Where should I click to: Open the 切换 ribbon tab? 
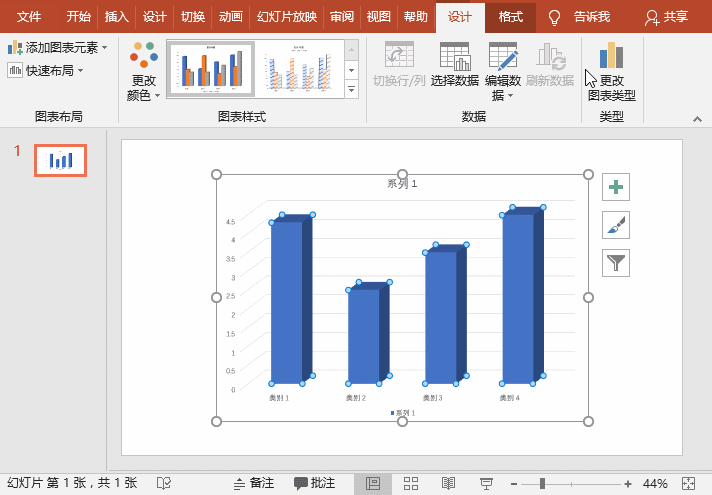click(x=193, y=17)
